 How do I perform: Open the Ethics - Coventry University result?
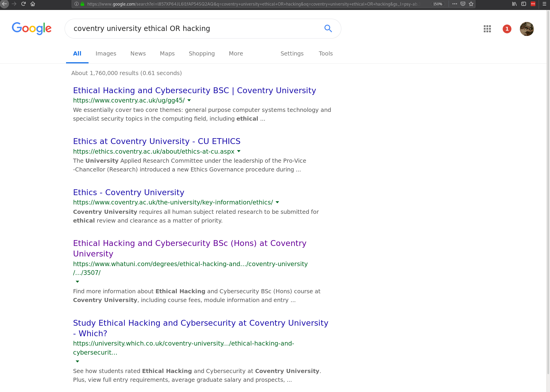pos(129,192)
